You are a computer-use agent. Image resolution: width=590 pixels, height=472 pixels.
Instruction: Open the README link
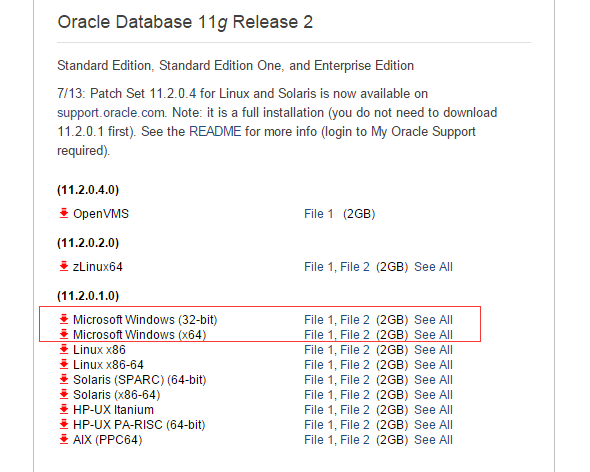[215, 131]
